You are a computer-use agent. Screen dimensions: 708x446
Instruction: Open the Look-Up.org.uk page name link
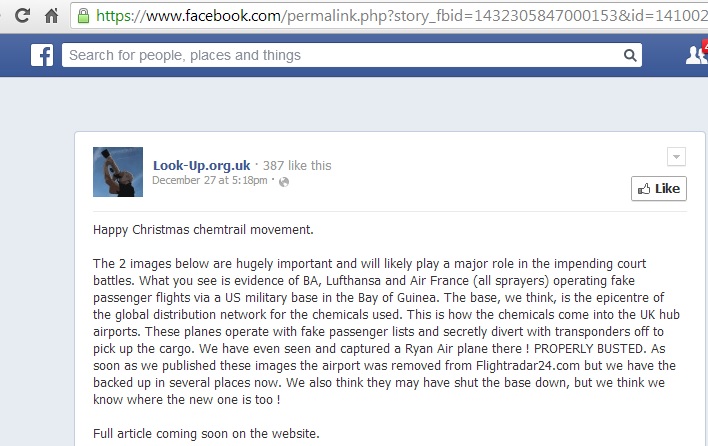coord(202,165)
